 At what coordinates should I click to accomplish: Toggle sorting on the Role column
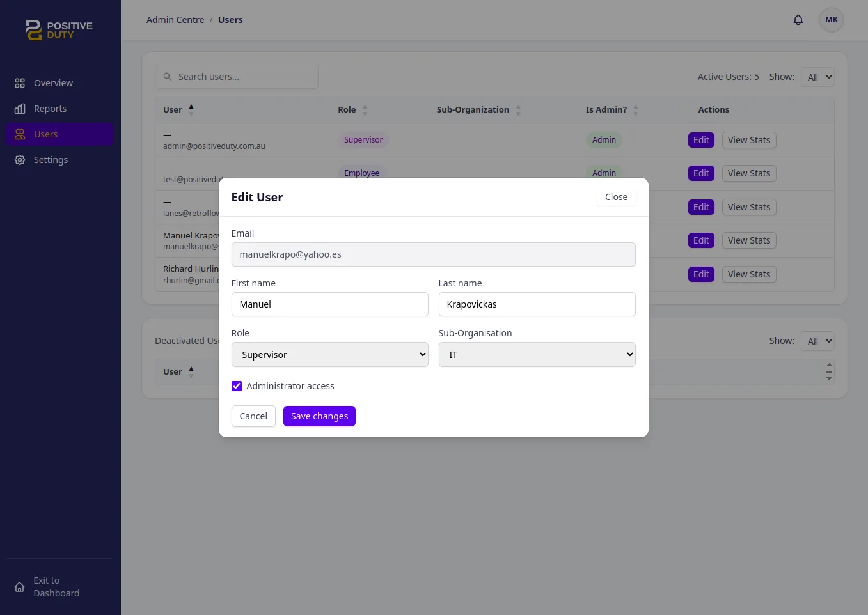(365, 109)
